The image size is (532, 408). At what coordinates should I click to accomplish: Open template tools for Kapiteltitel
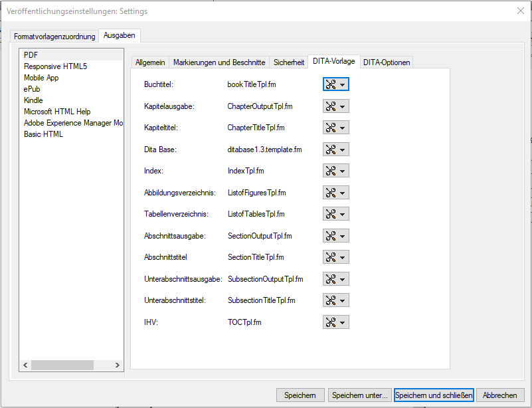(x=332, y=127)
